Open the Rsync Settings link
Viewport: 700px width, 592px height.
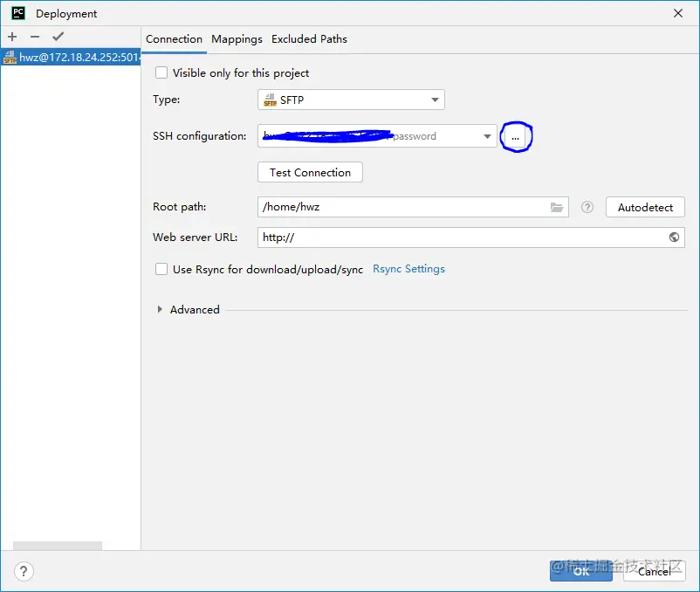tap(409, 269)
